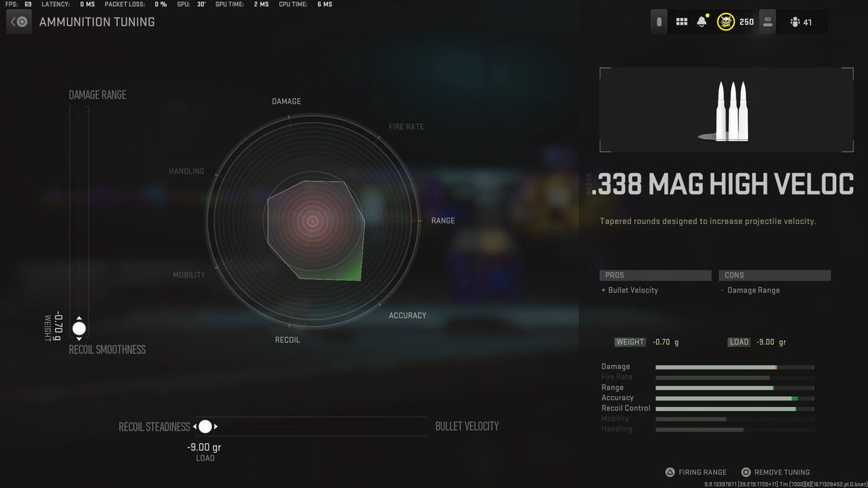Click the FIRE RATE axis label on radar chart

click(x=407, y=127)
